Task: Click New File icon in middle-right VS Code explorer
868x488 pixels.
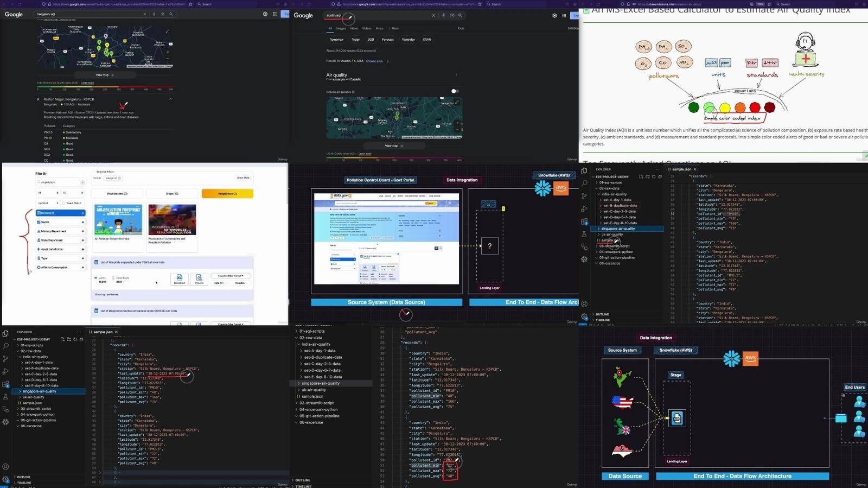Action: click(641, 176)
